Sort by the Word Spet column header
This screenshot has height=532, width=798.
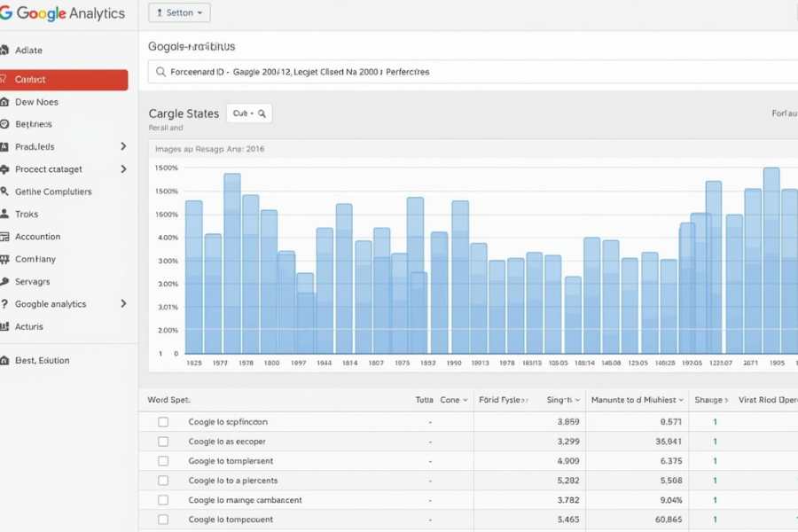[169, 400]
